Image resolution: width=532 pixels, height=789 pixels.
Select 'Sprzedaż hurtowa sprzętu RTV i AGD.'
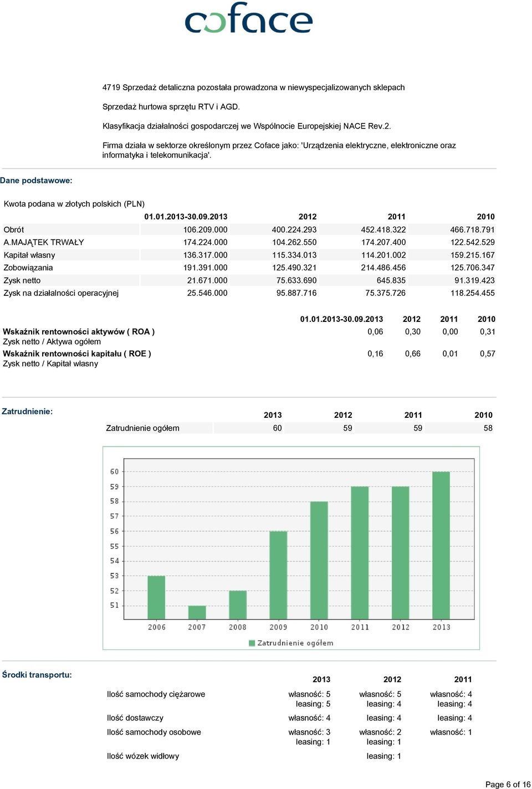pyautogui.click(x=171, y=106)
